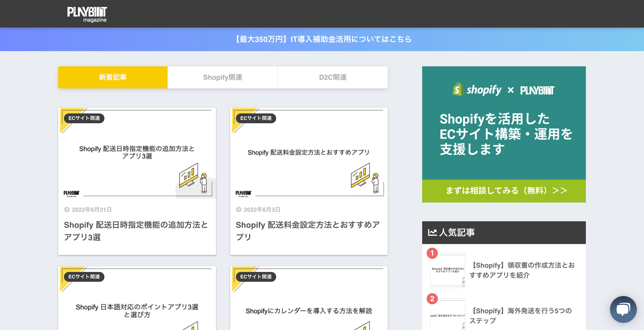The image size is (644, 330).
Task: Click ECサイト関連 tag on 配送日時指定機能 card
Action: (x=84, y=118)
